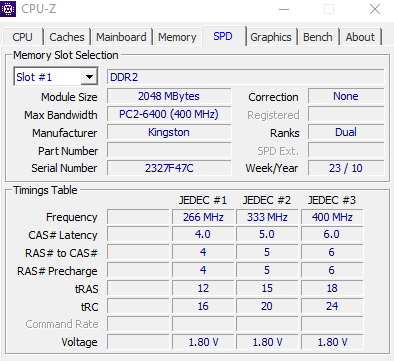Image resolution: width=394 pixels, height=361 pixels.
Task: Click tRC value 16
Action: pos(203,306)
